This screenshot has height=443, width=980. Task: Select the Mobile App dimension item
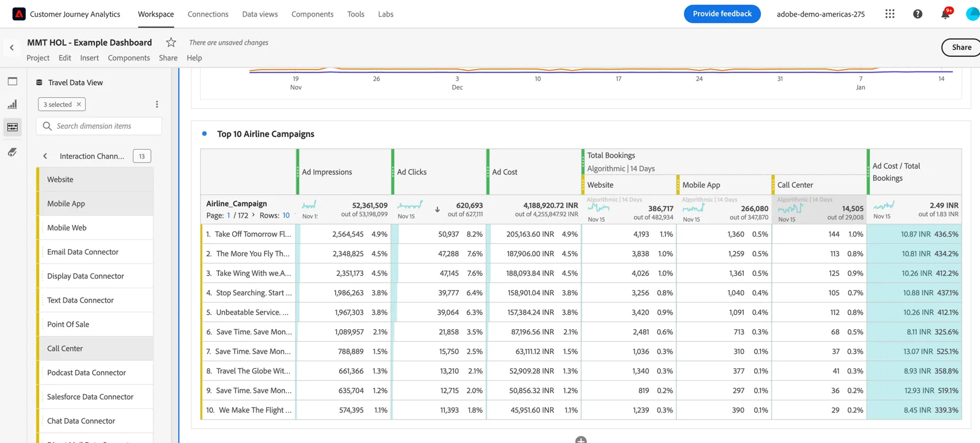pyautogui.click(x=95, y=204)
